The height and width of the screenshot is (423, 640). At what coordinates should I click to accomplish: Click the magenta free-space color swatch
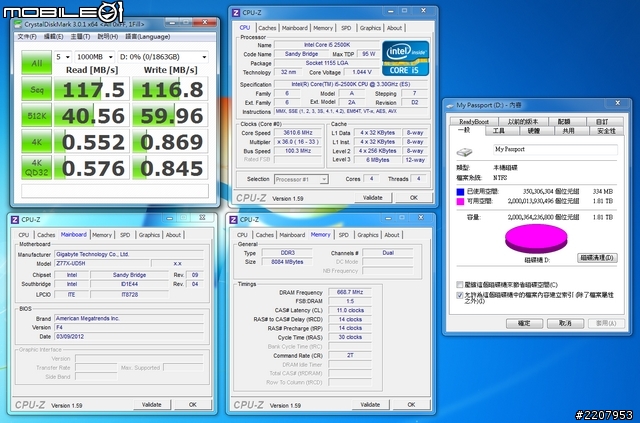click(460, 201)
